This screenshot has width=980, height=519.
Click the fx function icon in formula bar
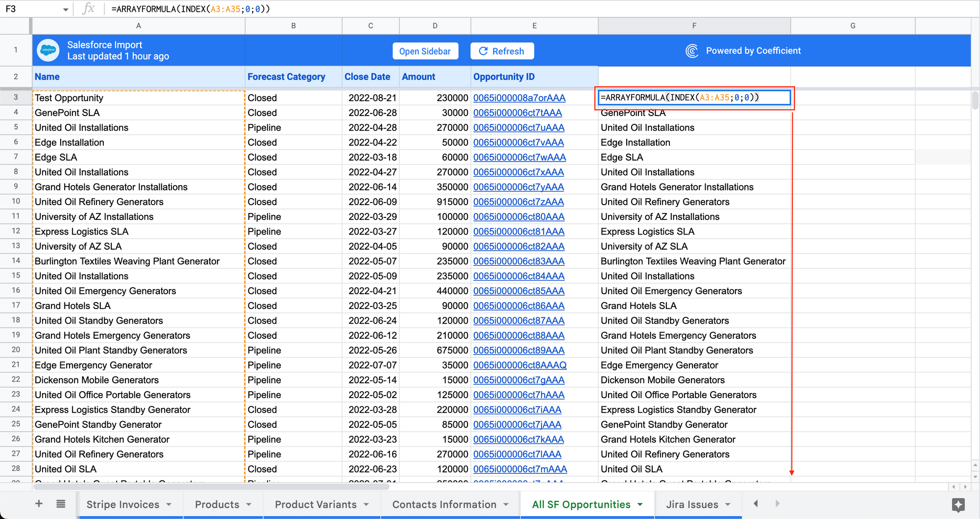(x=89, y=9)
